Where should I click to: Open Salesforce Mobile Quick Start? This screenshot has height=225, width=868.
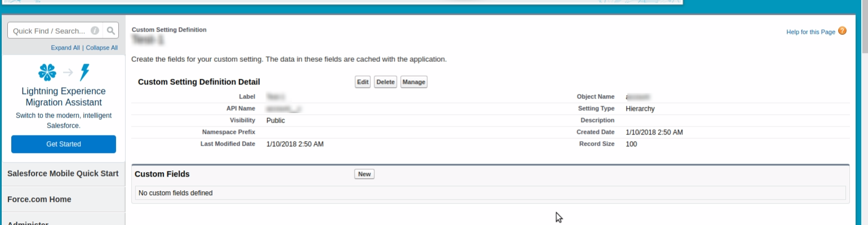click(63, 173)
